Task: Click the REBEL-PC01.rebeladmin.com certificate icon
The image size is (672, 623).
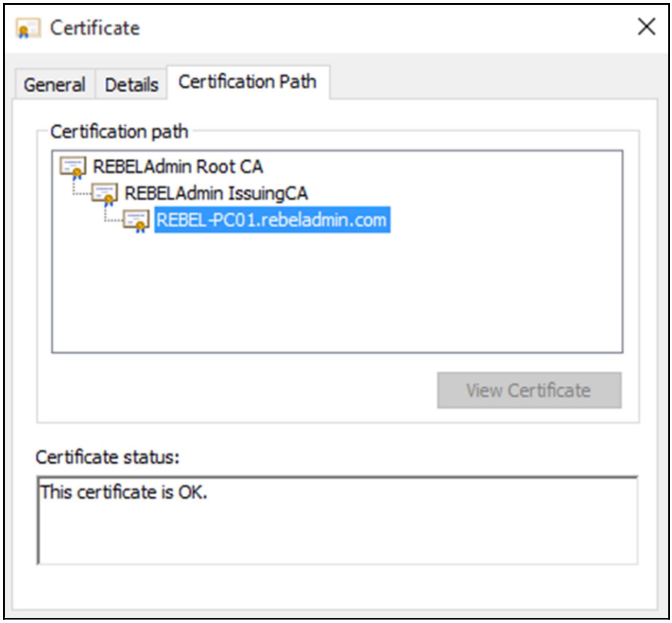Action: pyautogui.click(x=136, y=220)
